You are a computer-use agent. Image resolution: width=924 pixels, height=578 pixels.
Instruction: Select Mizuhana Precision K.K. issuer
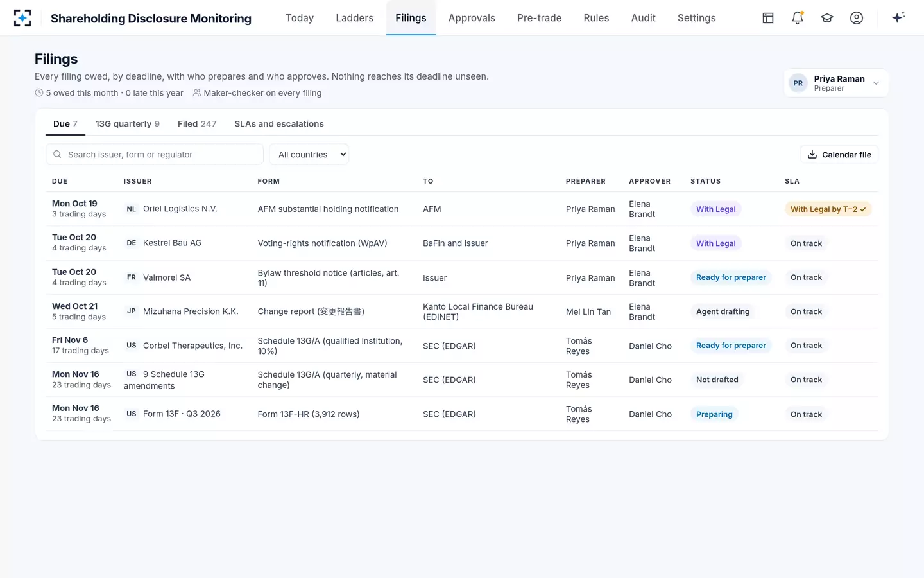pos(191,311)
